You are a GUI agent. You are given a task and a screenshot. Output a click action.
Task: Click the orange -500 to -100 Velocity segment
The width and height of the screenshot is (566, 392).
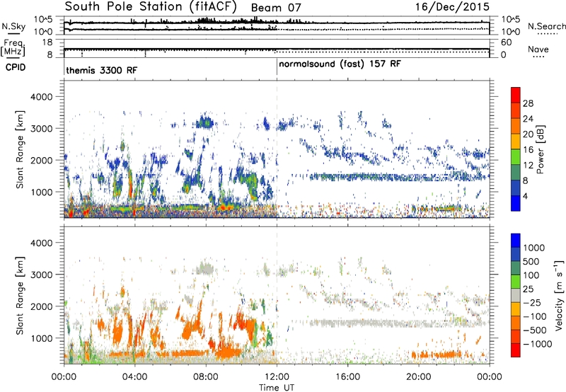click(x=516, y=323)
